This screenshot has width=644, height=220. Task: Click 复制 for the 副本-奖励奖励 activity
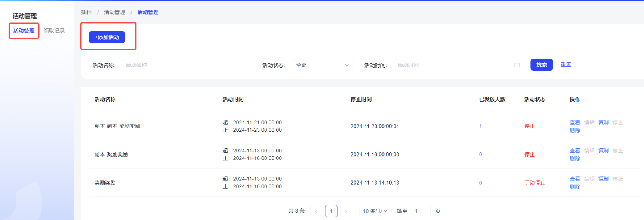pos(603,151)
